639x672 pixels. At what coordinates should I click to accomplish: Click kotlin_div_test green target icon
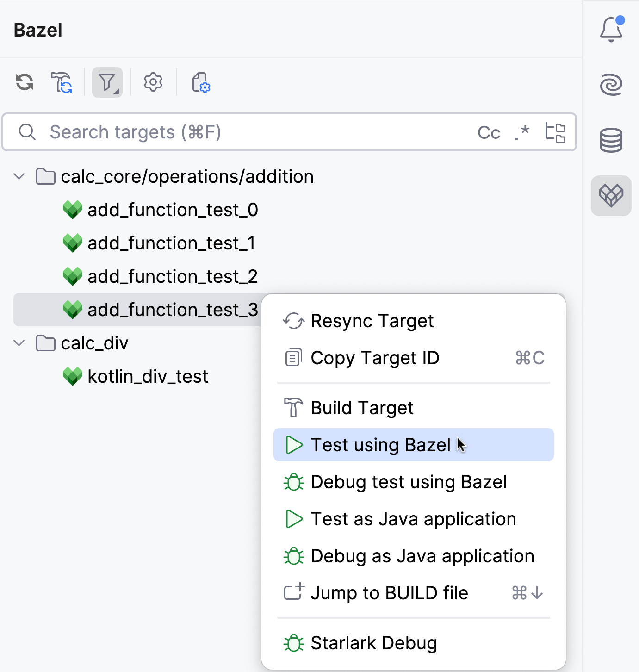(x=73, y=376)
